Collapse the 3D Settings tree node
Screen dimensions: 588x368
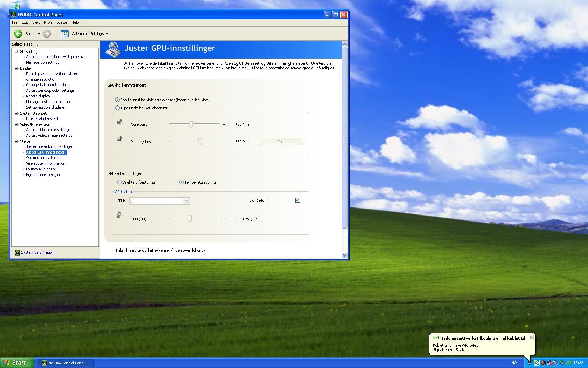click(16, 52)
